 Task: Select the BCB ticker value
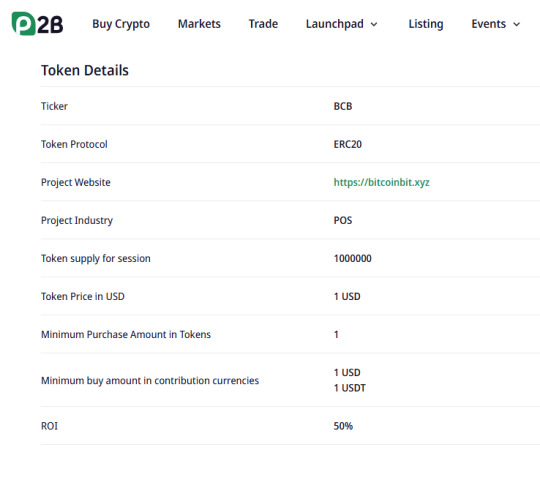pyautogui.click(x=343, y=106)
